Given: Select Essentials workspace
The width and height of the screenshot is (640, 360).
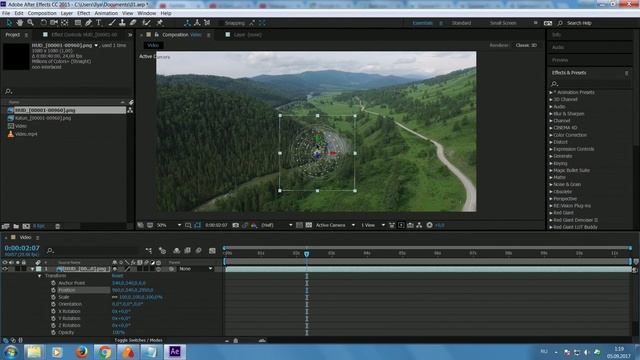Looking at the screenshot, I should pyautogui.click(x=422, y=23).
